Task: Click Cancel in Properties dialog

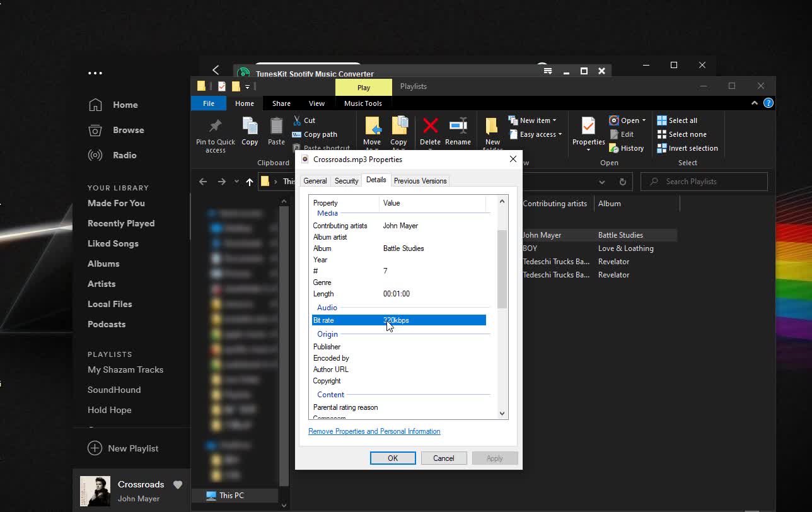Action: point(443,458)
